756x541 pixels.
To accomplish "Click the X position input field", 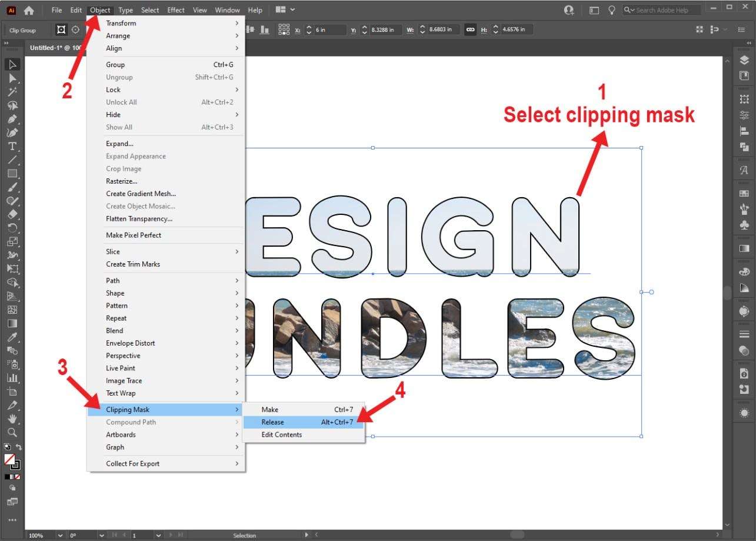I will click(329, 29).
